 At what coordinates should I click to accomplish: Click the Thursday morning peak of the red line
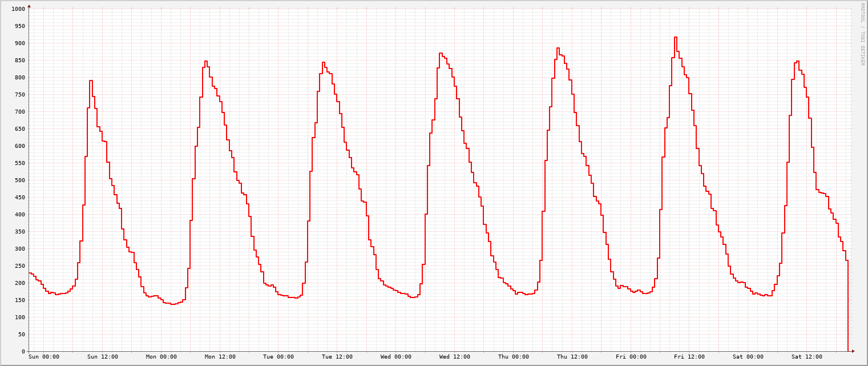point(558,49)
